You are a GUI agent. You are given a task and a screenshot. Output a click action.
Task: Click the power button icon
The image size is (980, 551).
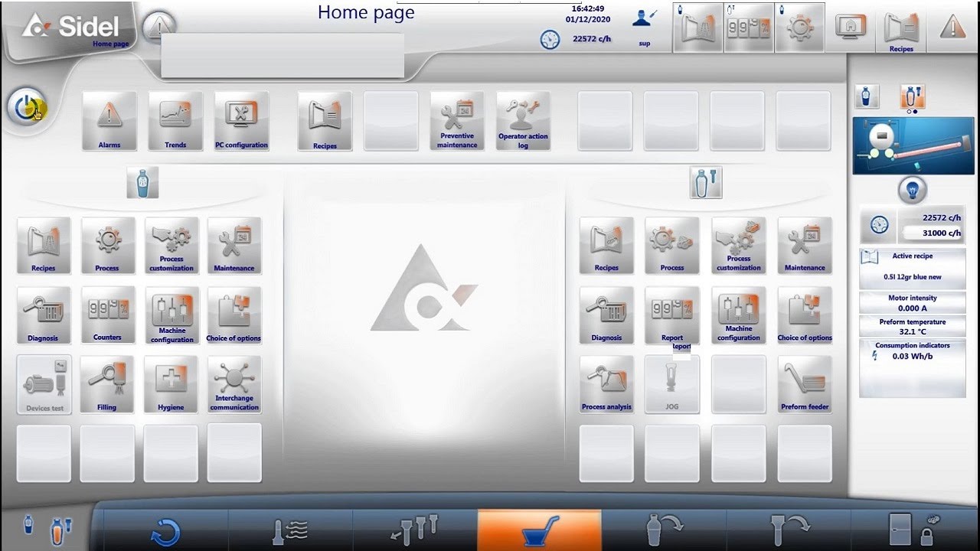click(27, 109)
